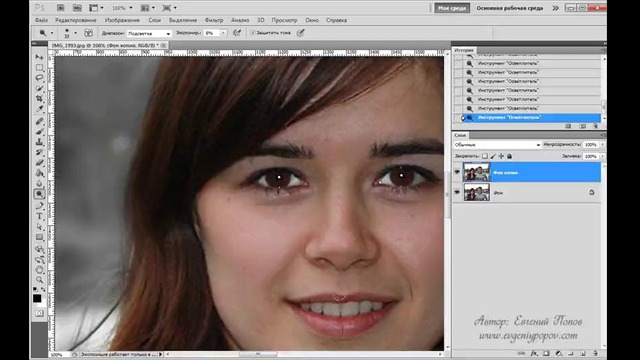Select the Hand tool
Image resolution: width=640 pixels, height=360 pixels.
click(39, 269)
